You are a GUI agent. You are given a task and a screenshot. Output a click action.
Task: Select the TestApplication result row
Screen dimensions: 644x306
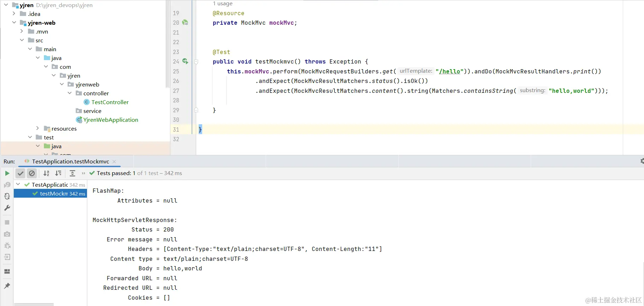pos(51,185)
